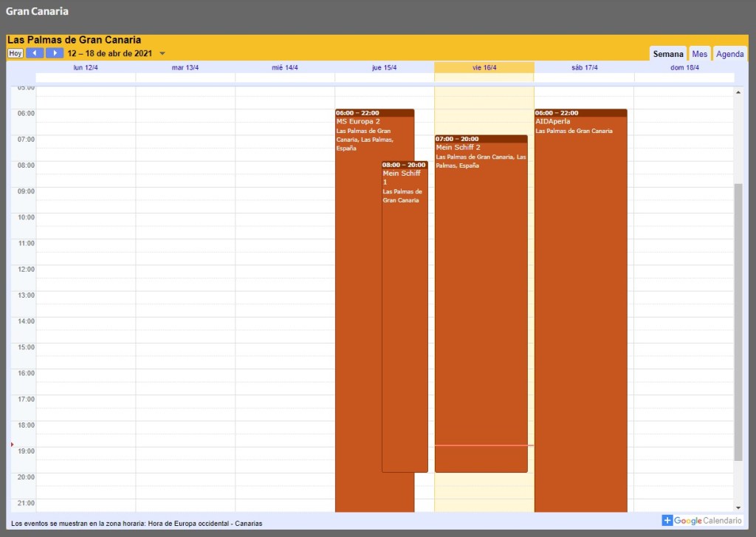The image size is (756, 537).
Task: Switch to the Mes tab
Action: (x=699, y=54)
